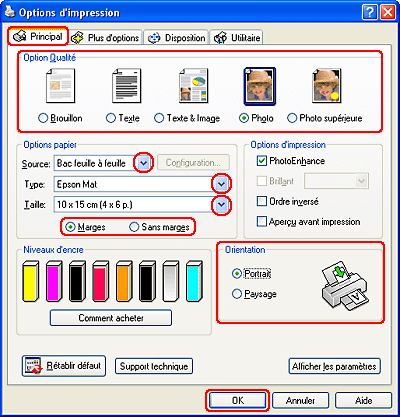Select the Photo supérieure picture icon
Screen dimensions: 400x417
(x=327, y=86)
